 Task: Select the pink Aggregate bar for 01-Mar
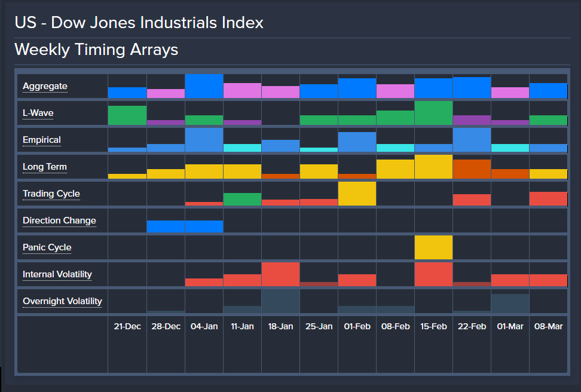coord(510,93)
